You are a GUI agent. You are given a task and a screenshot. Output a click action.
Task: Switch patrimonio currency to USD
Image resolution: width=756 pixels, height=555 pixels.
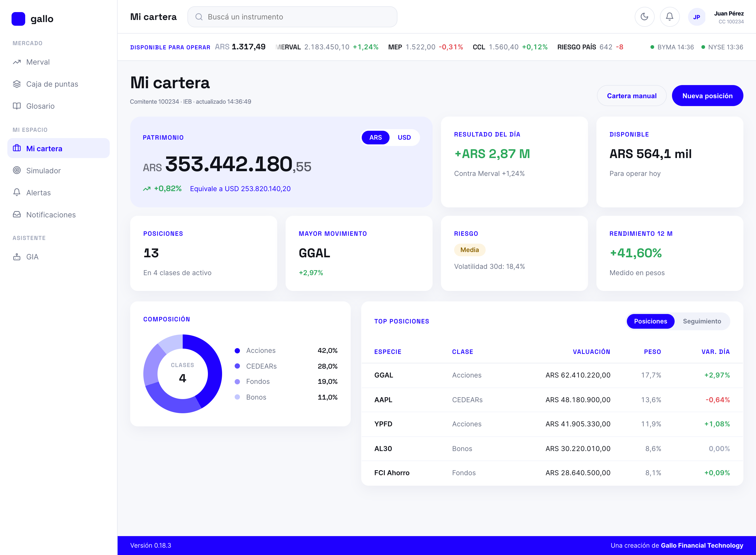pyautogui.click(x=404, y=137)
